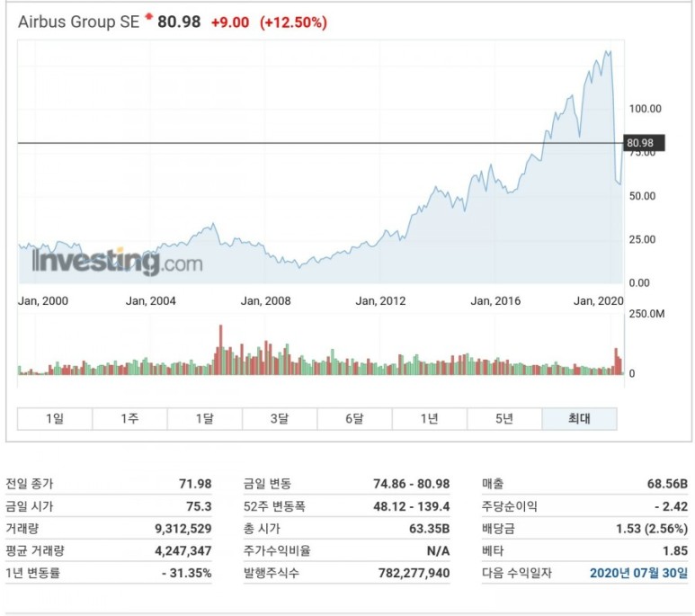Show the 5년 chart range
695x616 pixels.
click(504, 418)
